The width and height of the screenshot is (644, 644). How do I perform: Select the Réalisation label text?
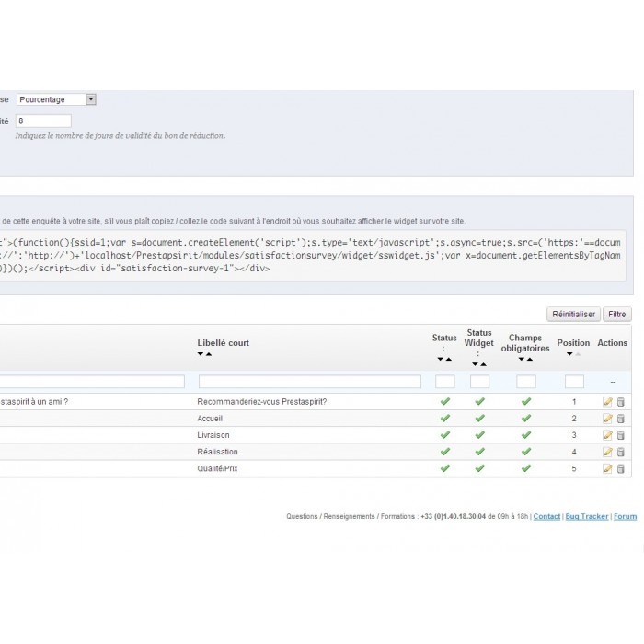[217, 452]
